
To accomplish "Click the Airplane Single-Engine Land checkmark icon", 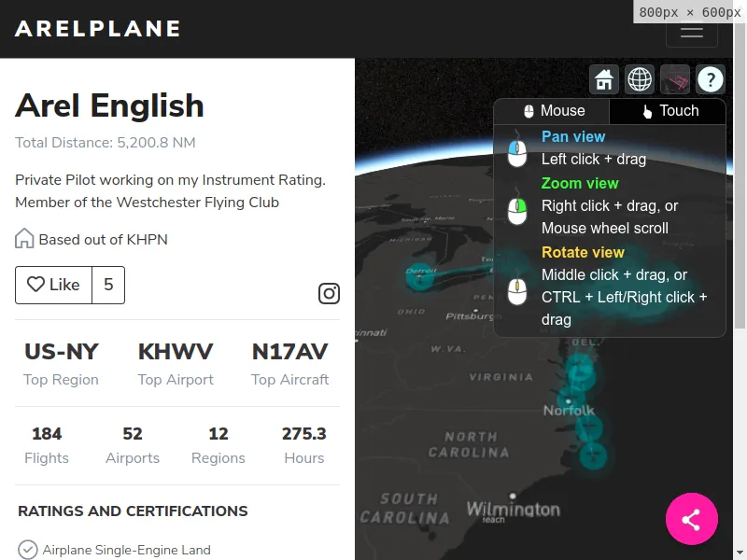I will pos(28,550).
